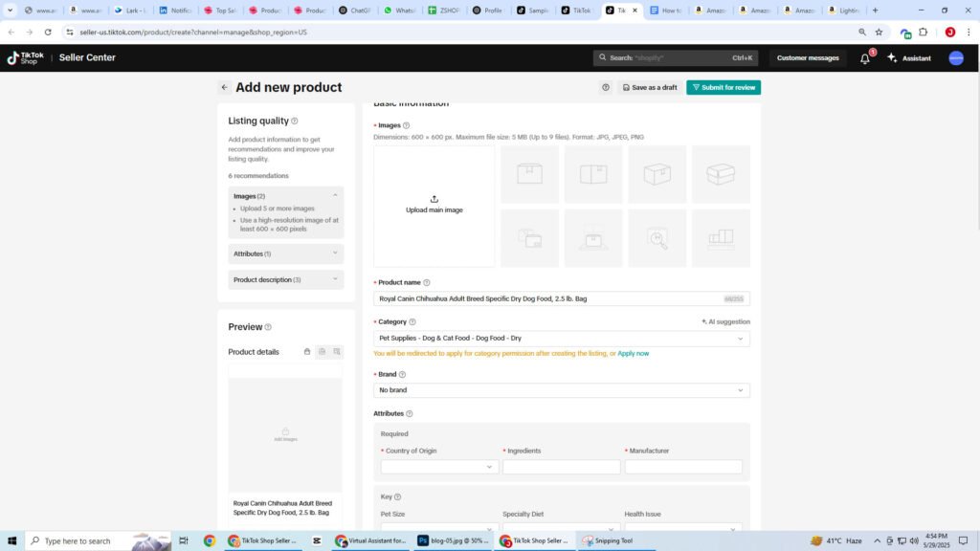
Task: Click the magnifier detail image placeholder slot
Action: [x=657, y=238]
